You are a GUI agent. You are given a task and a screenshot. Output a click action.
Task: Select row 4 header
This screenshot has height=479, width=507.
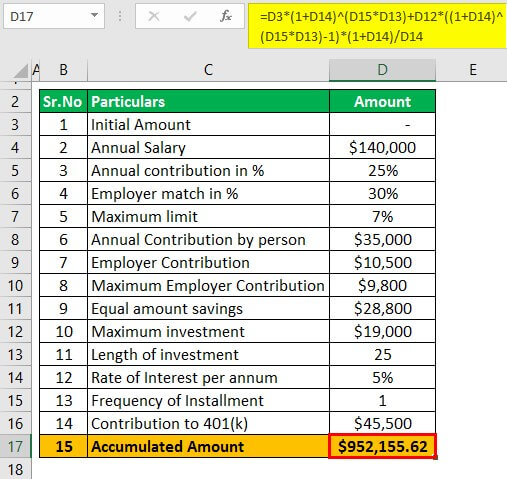tap(15, 147)
